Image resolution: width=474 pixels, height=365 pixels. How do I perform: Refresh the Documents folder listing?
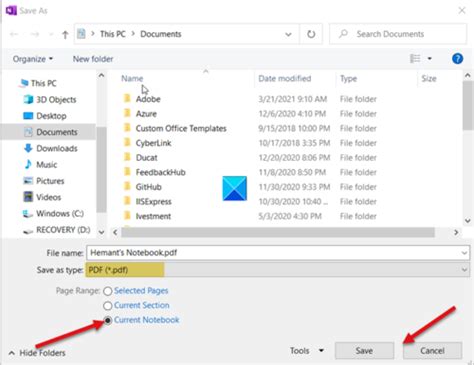click(311, 34)
